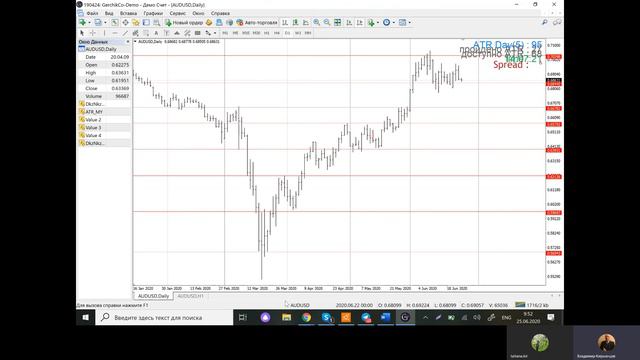
Task: Select the AUDUSD,Daily chart tab
Action: click(153, 296)
